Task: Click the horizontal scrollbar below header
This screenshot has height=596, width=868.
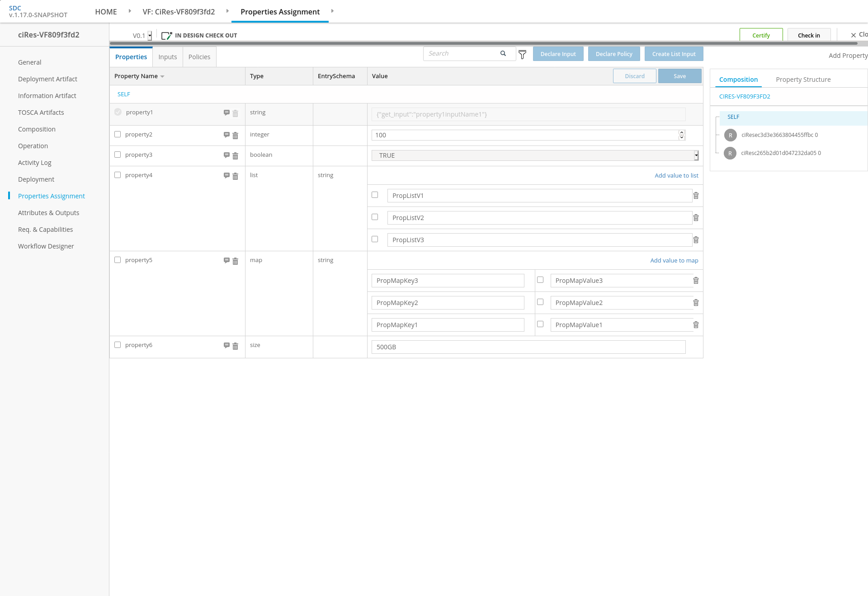Action: click(483, 43)
